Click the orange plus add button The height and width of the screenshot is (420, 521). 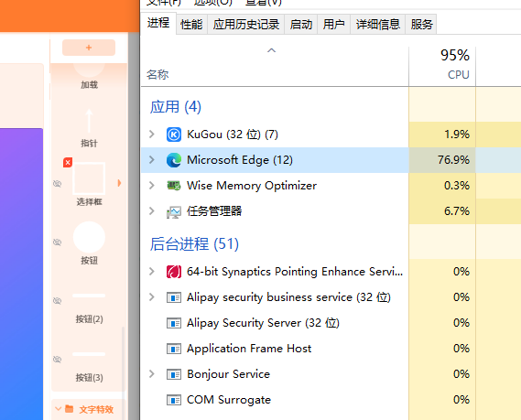(89, 48)
